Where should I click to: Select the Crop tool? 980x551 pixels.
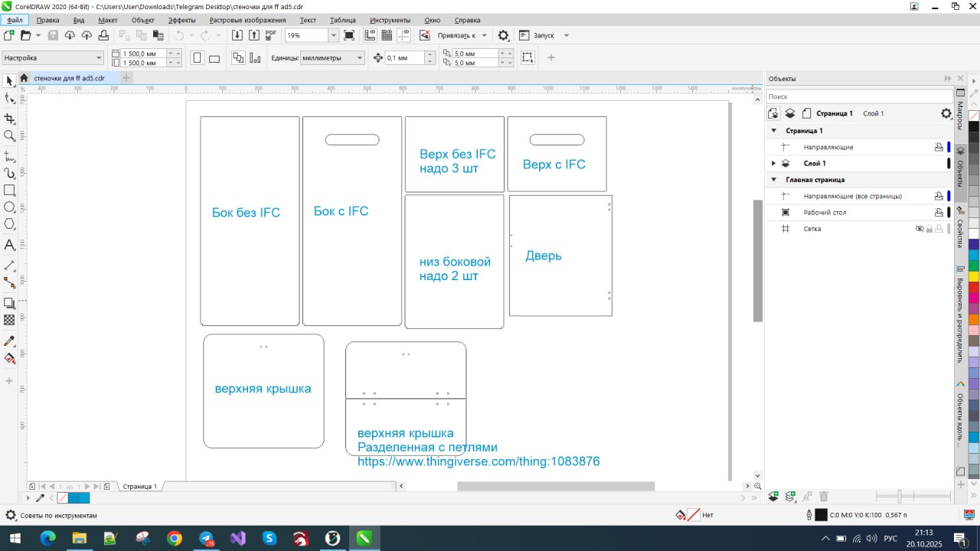[10, 118]
